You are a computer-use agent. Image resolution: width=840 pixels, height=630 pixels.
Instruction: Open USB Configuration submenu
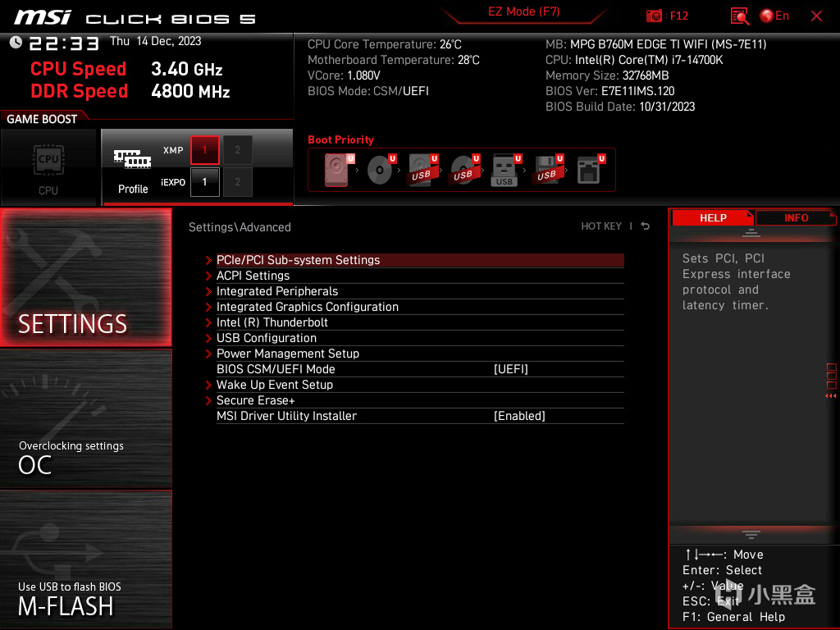point(420,337)
